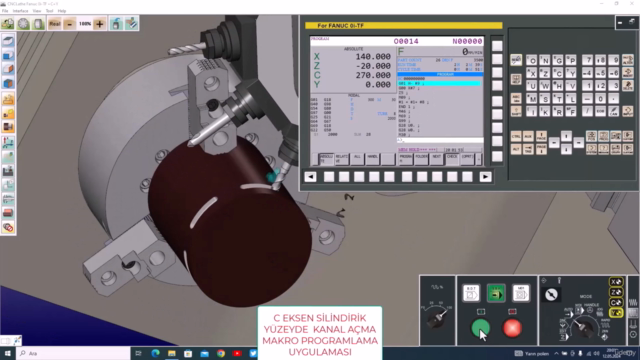Open Microsoft Edge from taskbar
Image resolution: width=640 pixels, height=360 pixels.
tap(156, 353)
